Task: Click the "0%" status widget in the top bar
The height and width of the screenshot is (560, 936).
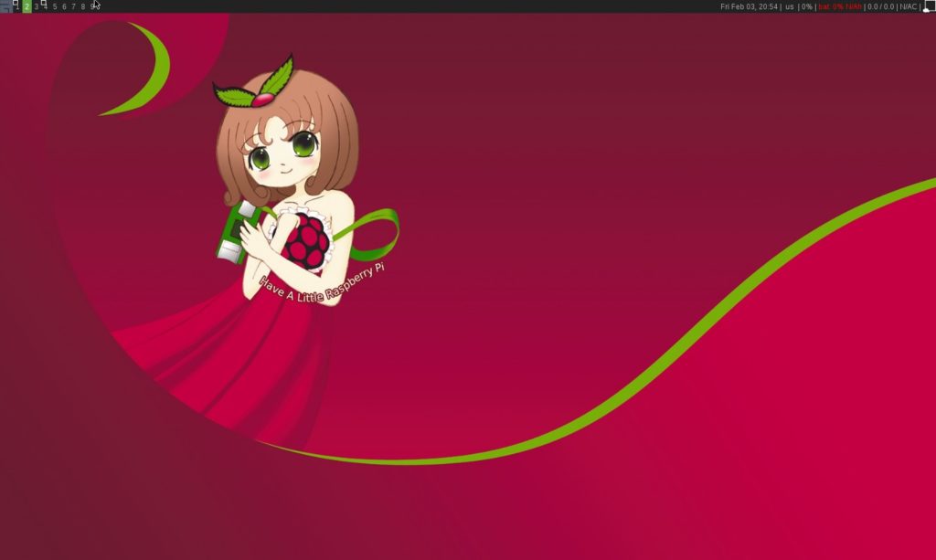Action: pyautogui.click(x=807, y=6)
